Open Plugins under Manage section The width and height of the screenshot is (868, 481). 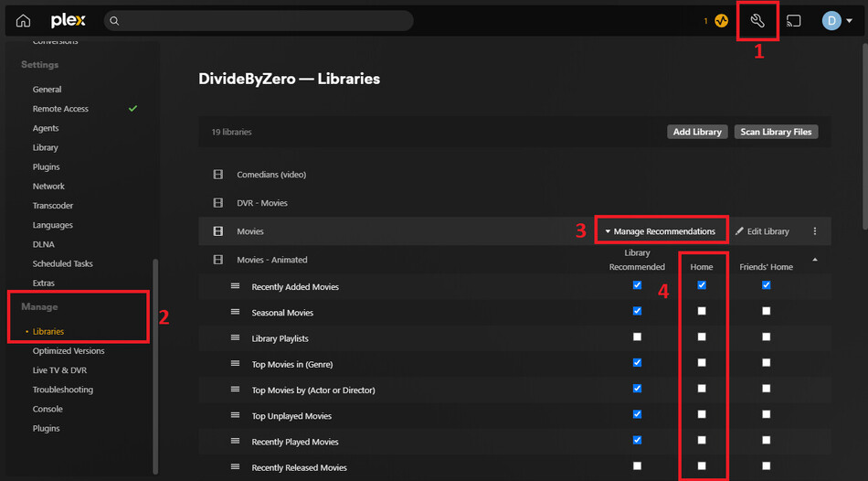[x=46, y=428]
